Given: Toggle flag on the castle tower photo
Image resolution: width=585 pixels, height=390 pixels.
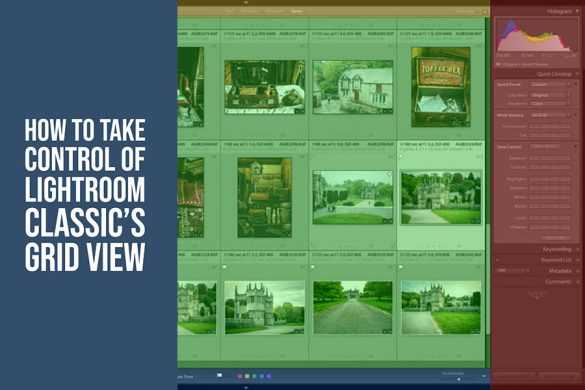Looking at the screenshot, I should (x=224, y=267).
